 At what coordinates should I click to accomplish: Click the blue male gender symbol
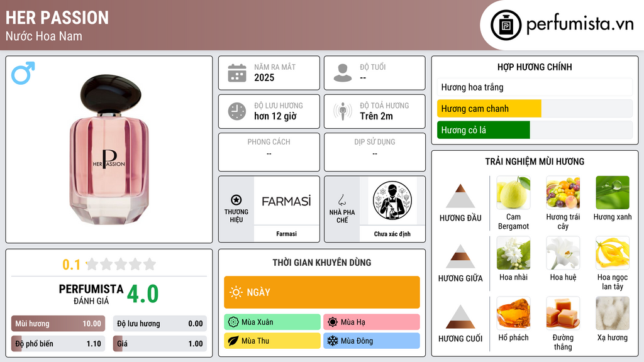click(23, 73)
